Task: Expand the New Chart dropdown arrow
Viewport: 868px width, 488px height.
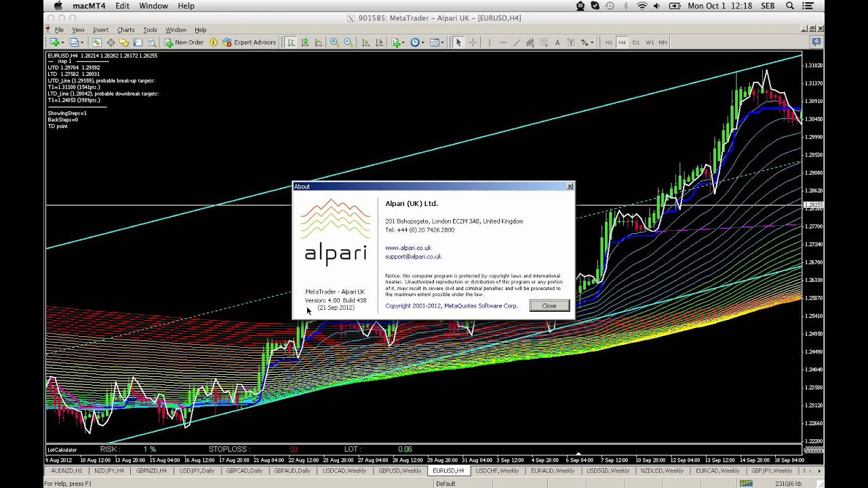Action: click(x=62, y=42)
